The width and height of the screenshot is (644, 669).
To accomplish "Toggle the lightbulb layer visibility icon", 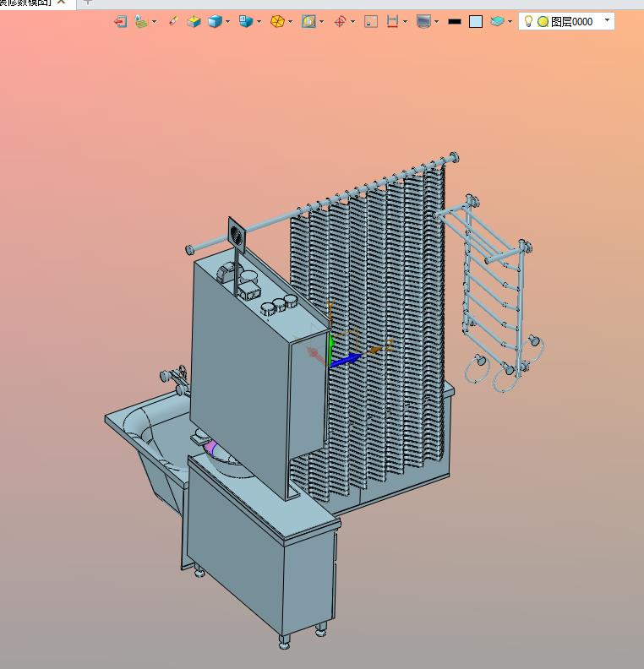I will tap(528, 21).
